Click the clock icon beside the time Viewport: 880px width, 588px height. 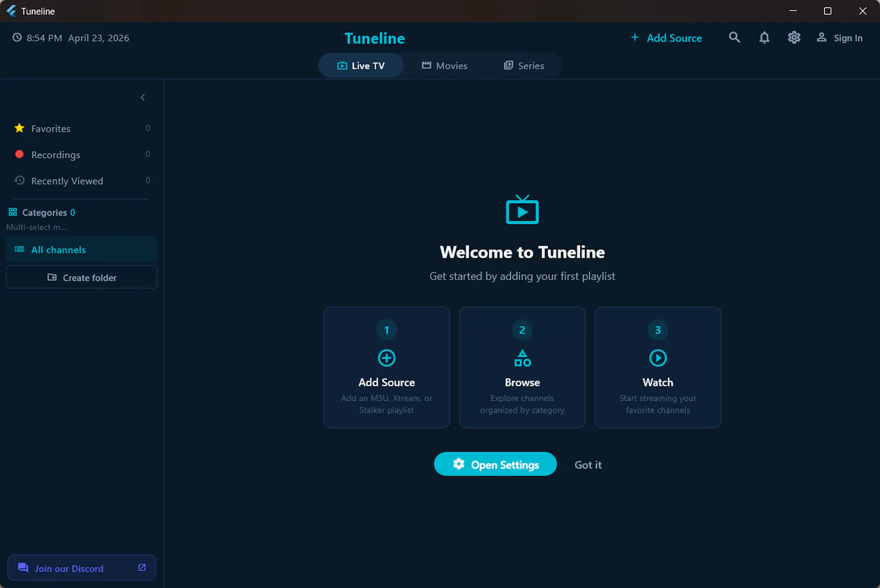[17, 37]
